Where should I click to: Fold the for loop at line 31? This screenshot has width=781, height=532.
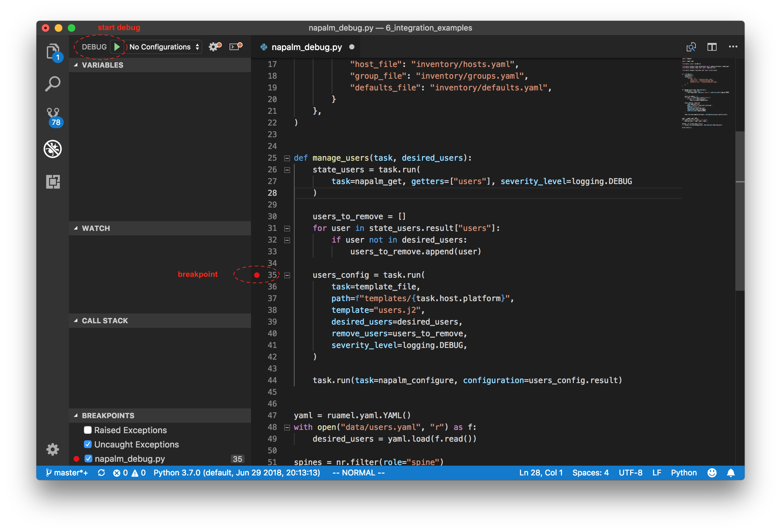click(287, 229)
